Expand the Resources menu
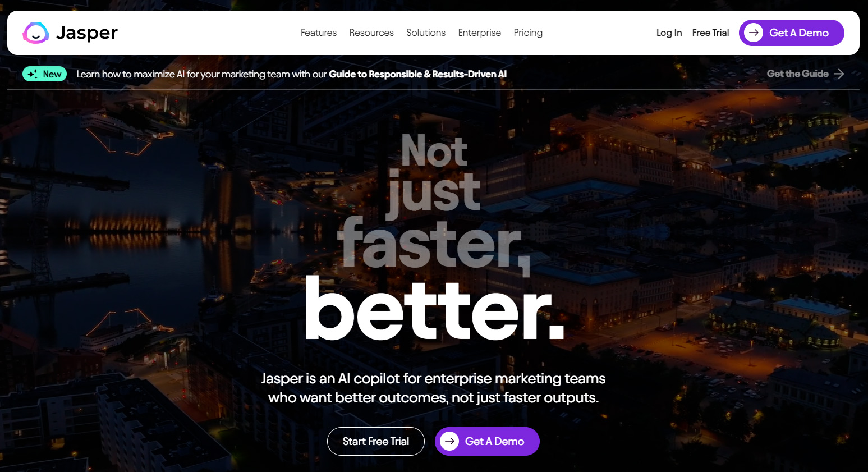Viewport: 868px width, 472px height. click(371, 33)
